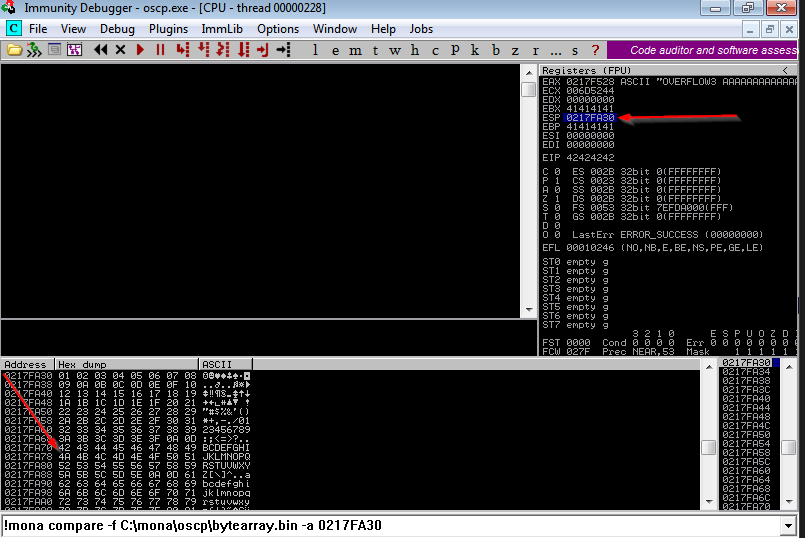Image resolution: width=805 pixels, height=538 pixels.
Task: Click Execute till return icon
Action: pyautogui.click(x=263, y=50)
